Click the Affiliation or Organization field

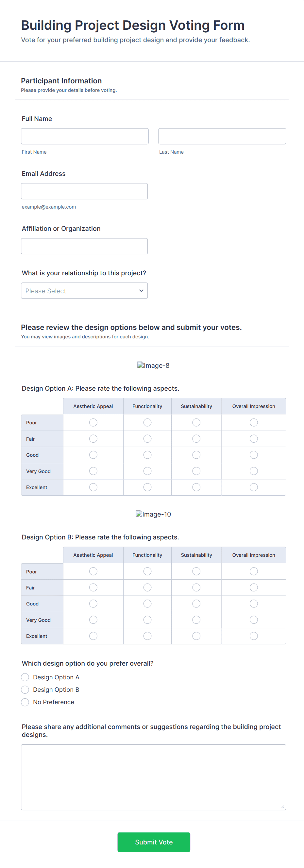pyautogui.click(x=84, y=246)
